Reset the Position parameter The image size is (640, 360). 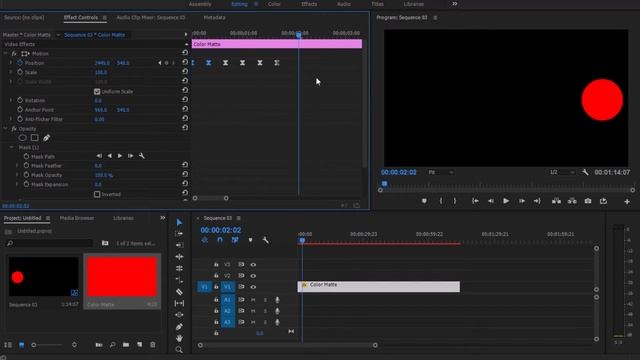185,62
